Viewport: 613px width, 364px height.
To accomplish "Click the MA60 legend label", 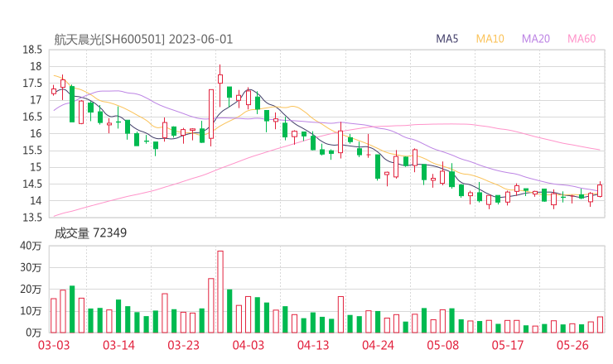I will [582, 39].
